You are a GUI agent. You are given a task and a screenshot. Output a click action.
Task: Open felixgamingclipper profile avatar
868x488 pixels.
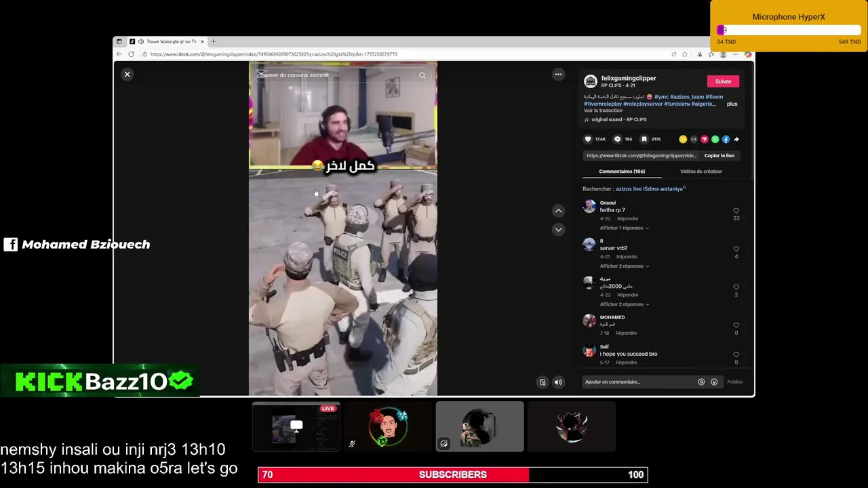(591, 81)
